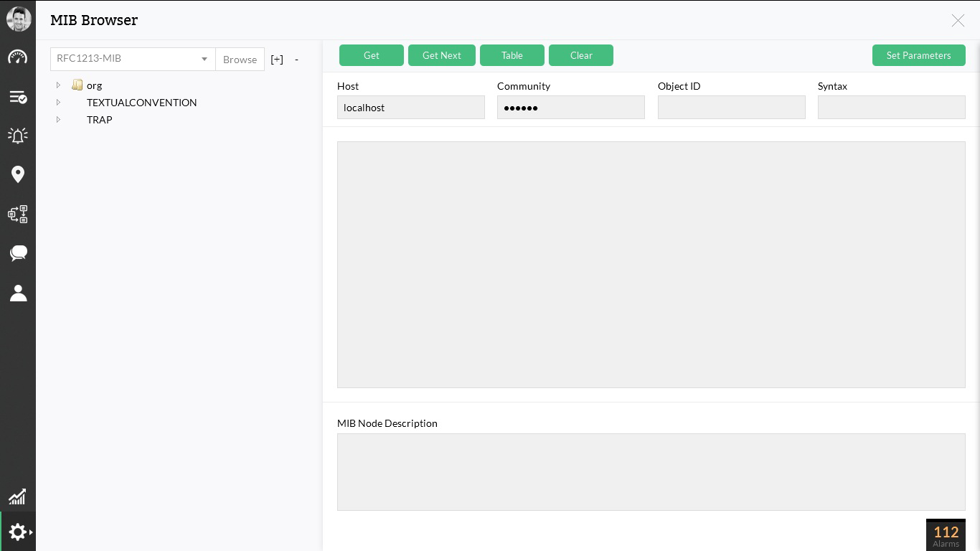Focus the Community password field
Viewport: 980px width, 551px height.
[571, 108]
